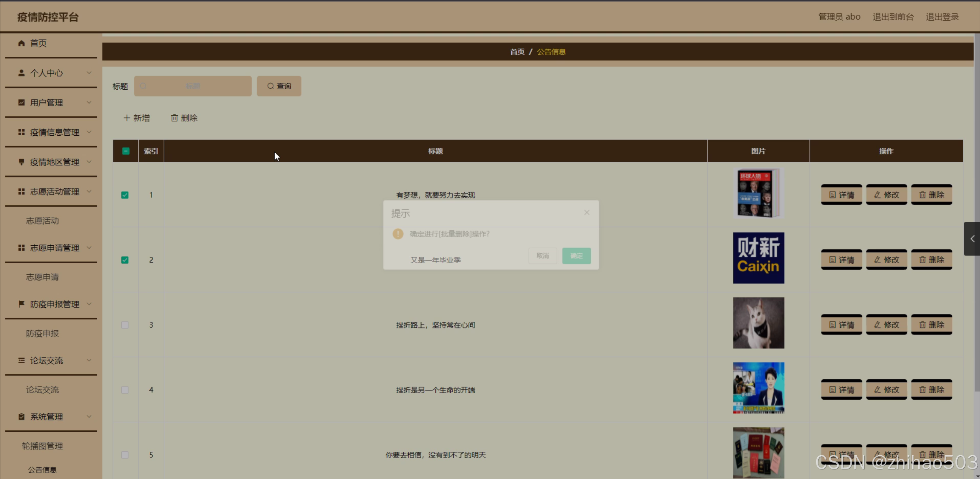Click the trash icon in the 删除 toolbar button
Screen dimensions: 980x479
click(174, 118)
